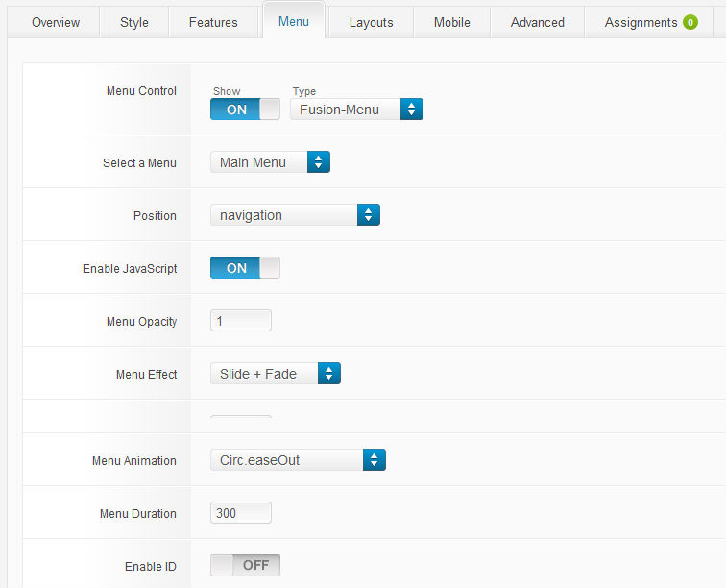Turn on the Enable ID switch
This screenshot has width=726, height=588.
246,565
